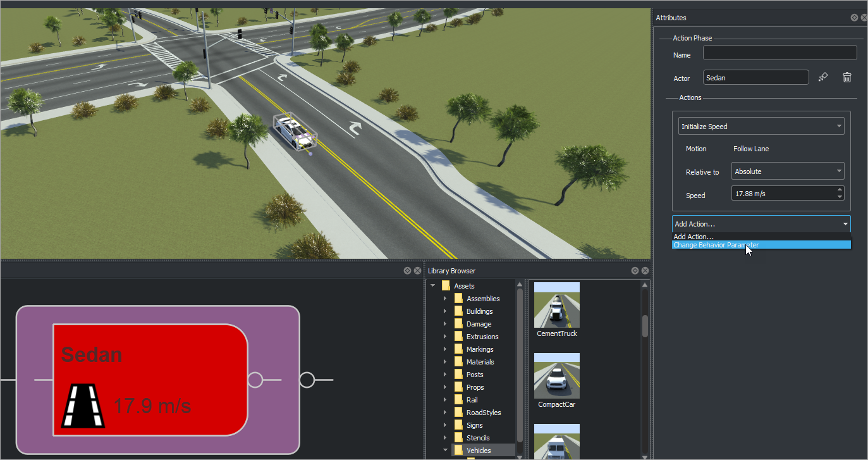The width and height of the screenshot is (868, 460).
Task: Click the Vehicles folder icon
Action: (x=460, y=450)
